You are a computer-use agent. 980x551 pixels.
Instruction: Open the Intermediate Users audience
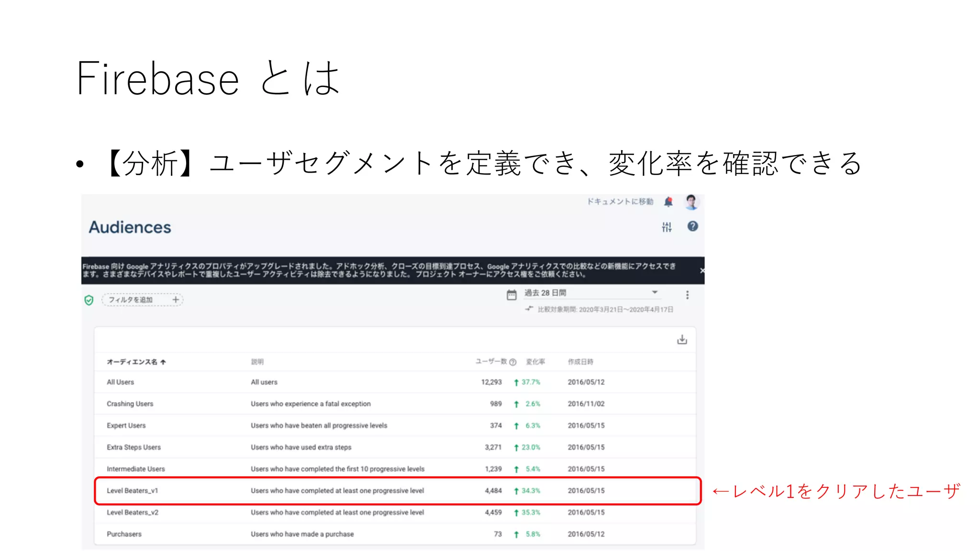(135, 469)
